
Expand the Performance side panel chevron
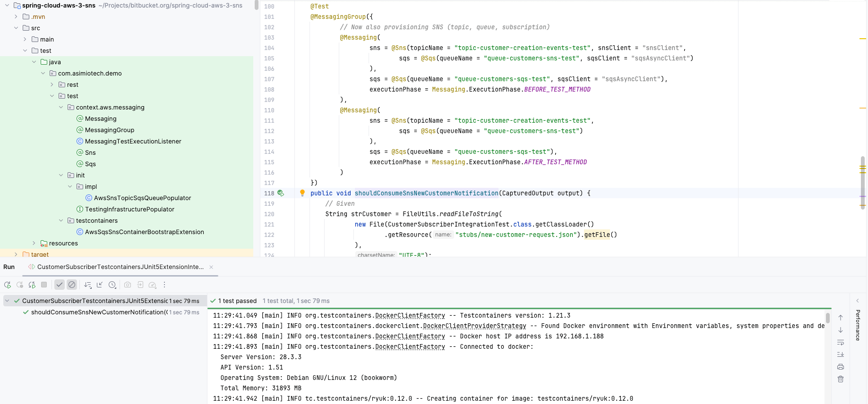(x=858, y=301)
